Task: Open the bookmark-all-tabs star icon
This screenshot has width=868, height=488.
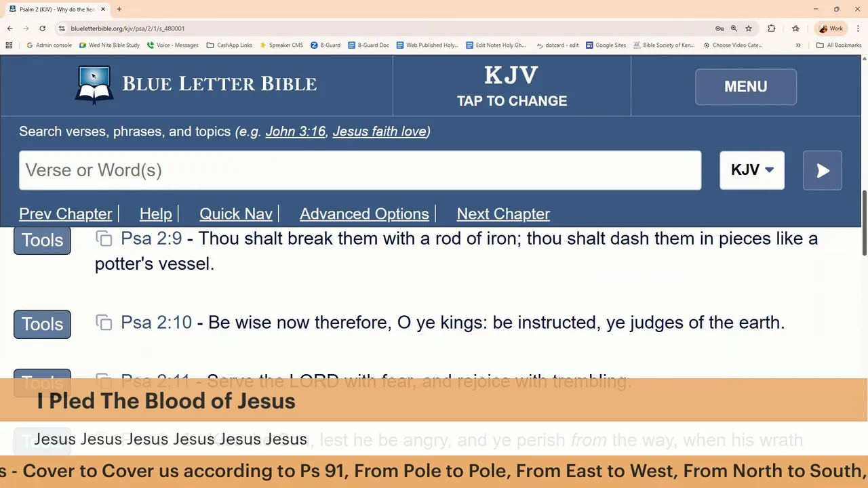Action: [x=795, y=28]
